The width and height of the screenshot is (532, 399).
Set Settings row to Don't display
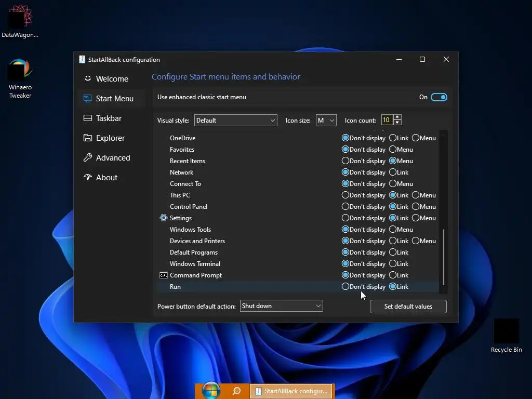[364, 218]
